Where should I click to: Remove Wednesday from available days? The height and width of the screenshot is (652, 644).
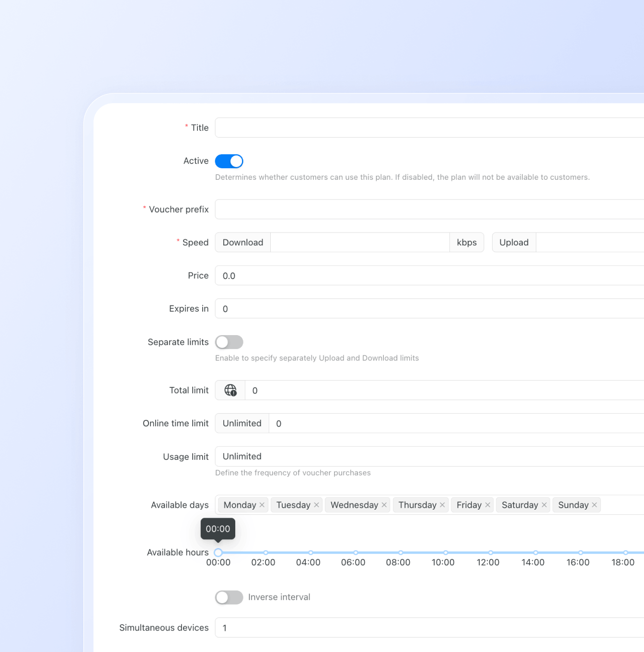point(384,505)
